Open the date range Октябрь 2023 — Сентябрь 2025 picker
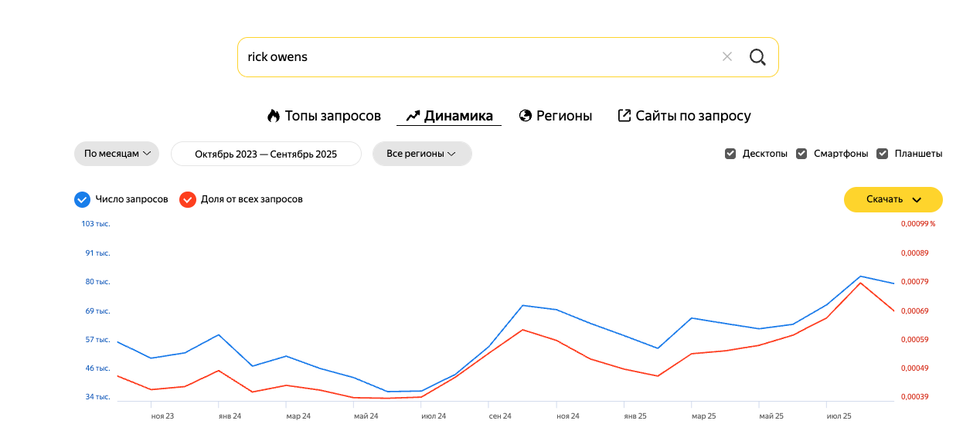The width and height of the screenshot is (980, 431). click(x=266, y=154)
